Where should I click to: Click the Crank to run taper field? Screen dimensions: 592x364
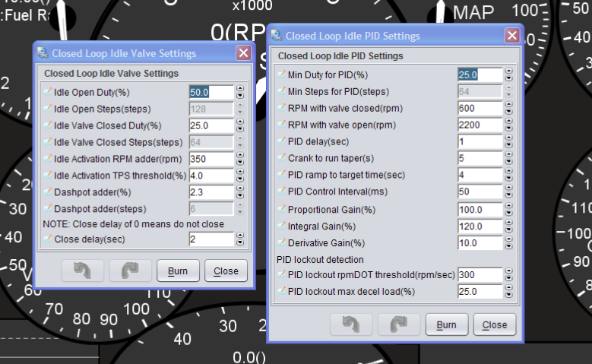pyautogui.click(x=480, y=158)
